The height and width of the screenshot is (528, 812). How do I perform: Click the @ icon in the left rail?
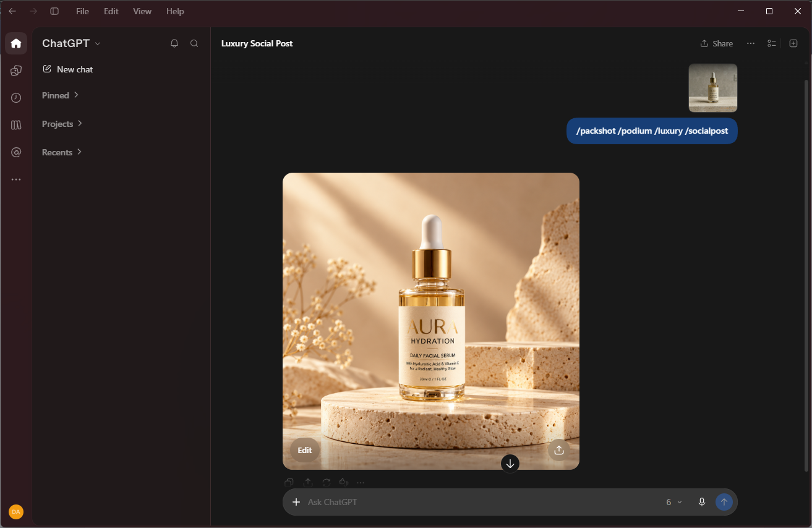16,152
